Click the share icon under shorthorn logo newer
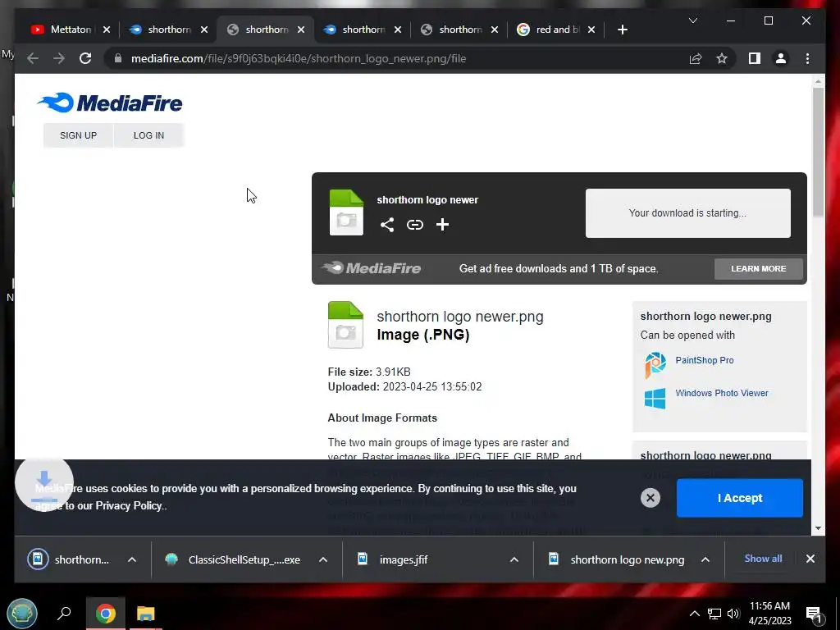This screenshot has width=840, height=630. 387,225
